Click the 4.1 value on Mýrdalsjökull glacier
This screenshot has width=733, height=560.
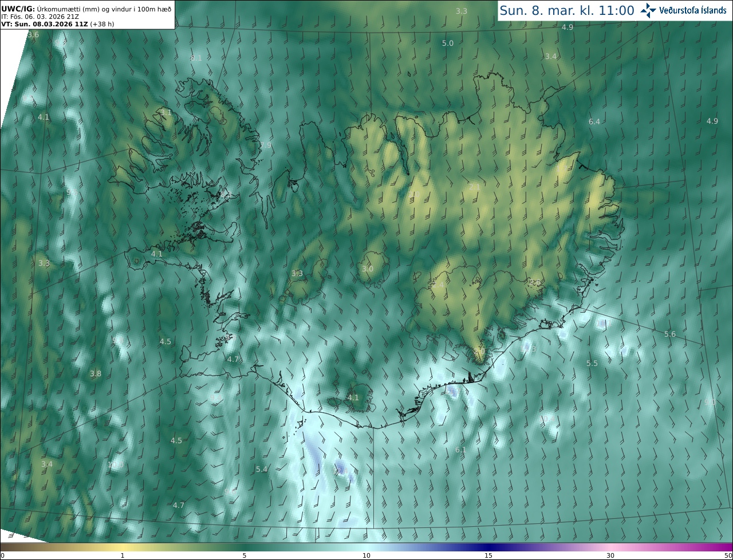click(x=353, y=397)
